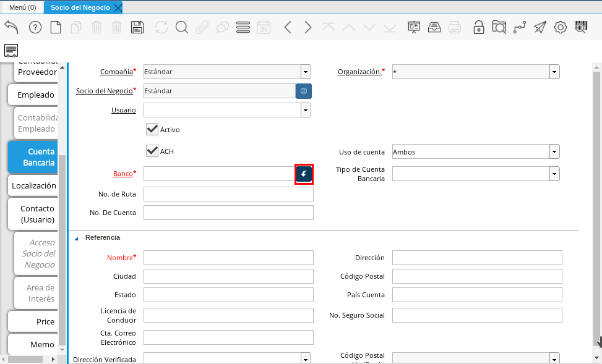Image resolution: width=602 pixels, height=364 pixels.
Task: Toggle the ACH checkbox
Action: point(152,151)
